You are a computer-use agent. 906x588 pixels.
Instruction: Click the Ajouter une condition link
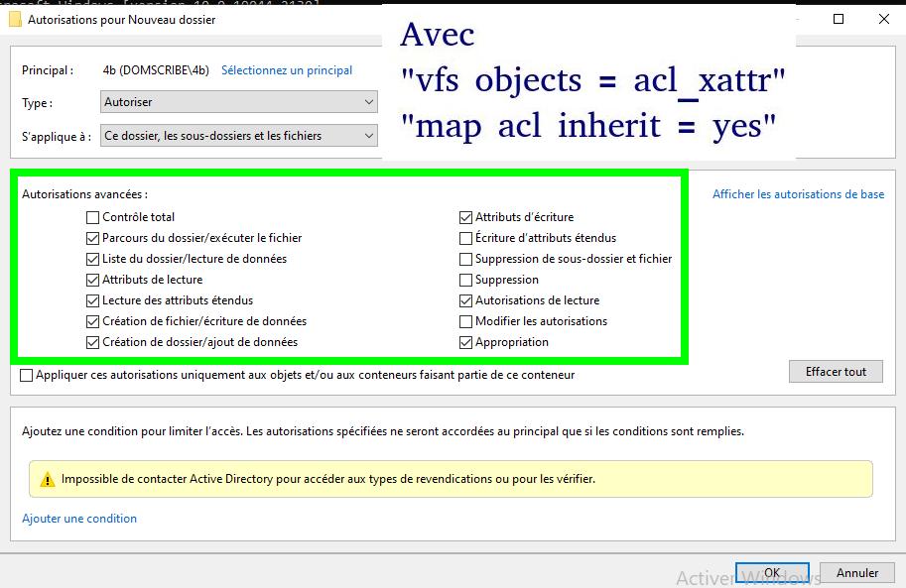click(79, 519)
